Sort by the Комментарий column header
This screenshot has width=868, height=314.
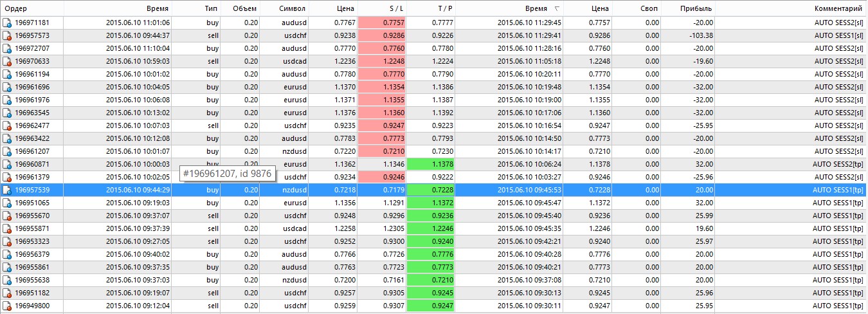pyautogui.click(x=791, y=8)
